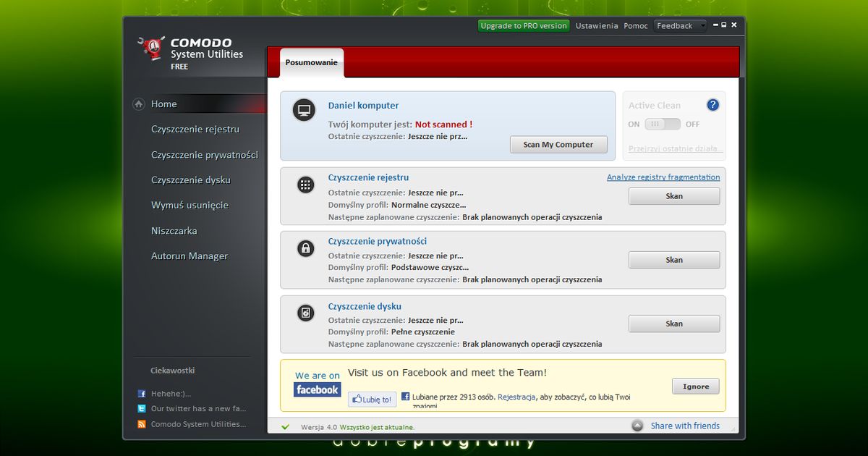Click the Share with friends globe icon
Viewport: 868px width, 456px height.
[637, 426]
